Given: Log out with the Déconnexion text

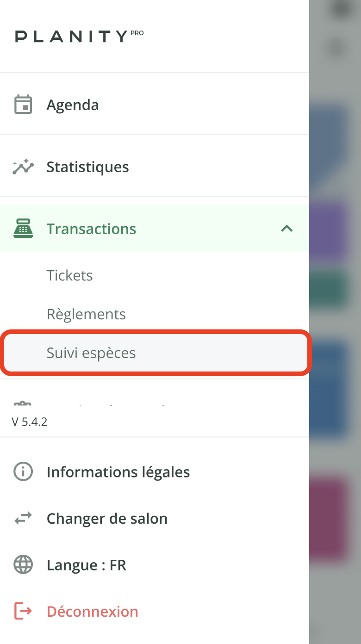Looking at the screenshot, I should tap(92, 611).
